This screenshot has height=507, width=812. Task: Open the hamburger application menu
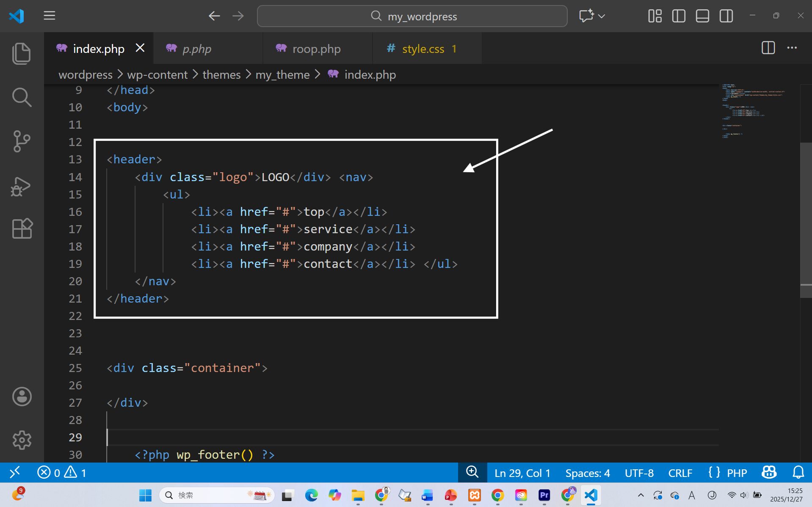[50, 16]
